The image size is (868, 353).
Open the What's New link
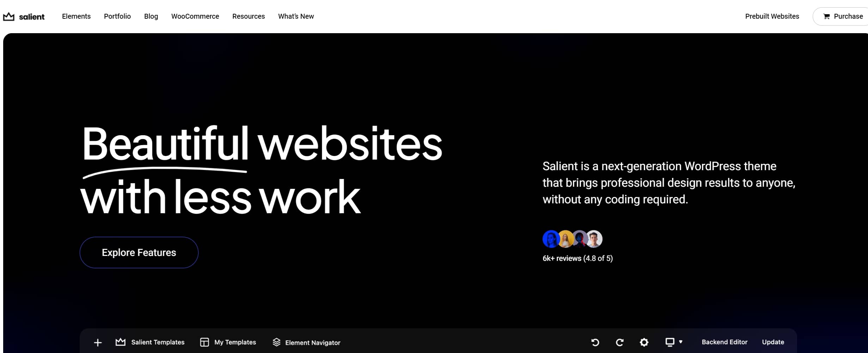296,16
